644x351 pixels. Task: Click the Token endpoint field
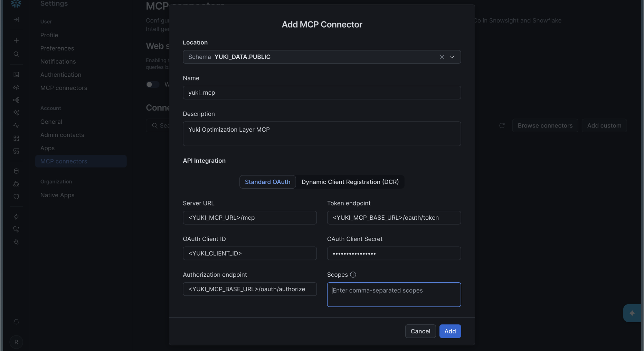pyautogui.click(x=394, y=218)
